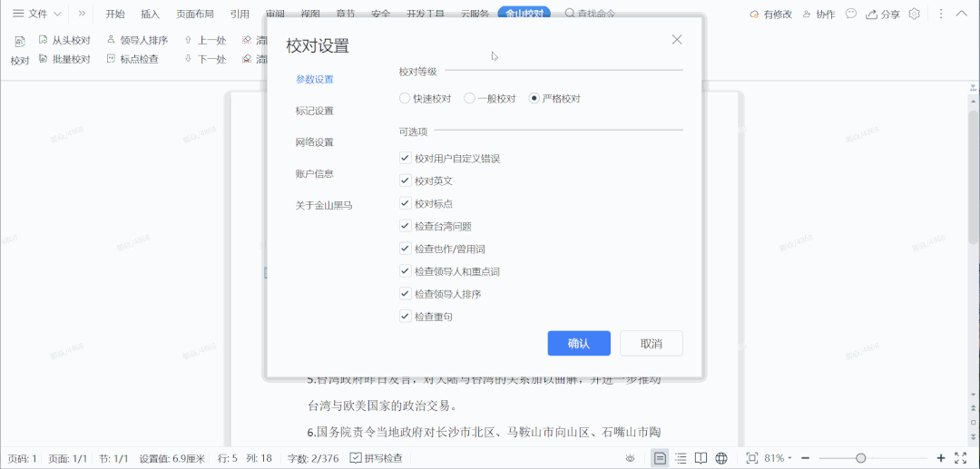Image resolution: width=980 pixels, height=469 pixels.
Task: Click the 协作 collaboration button
Action: (x=818, y=14)
